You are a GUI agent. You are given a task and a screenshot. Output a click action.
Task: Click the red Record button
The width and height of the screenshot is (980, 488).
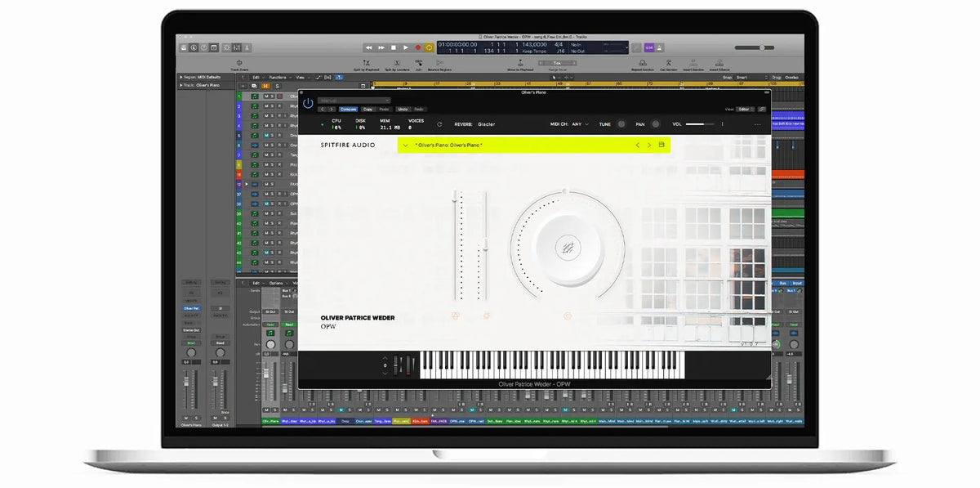coord(417,48)
